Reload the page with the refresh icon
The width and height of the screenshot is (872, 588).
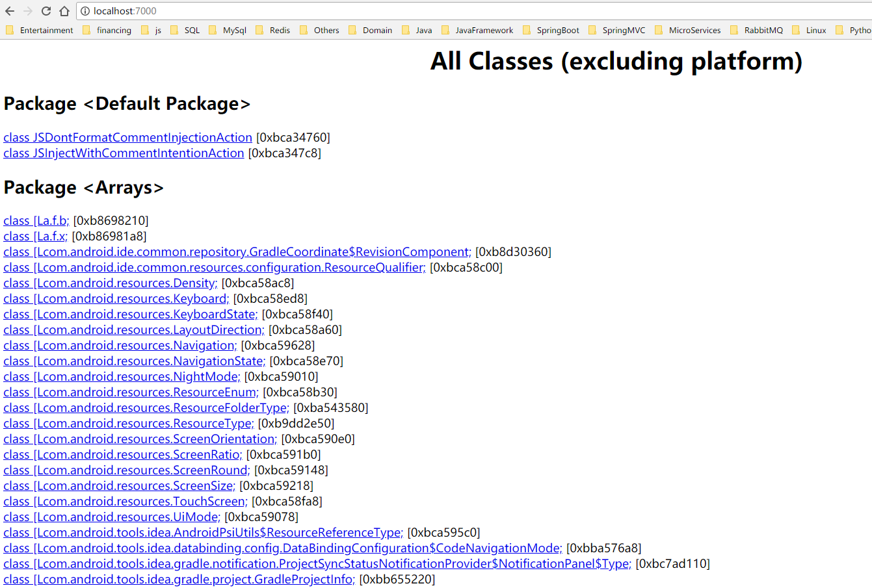pyautogui.click(x=46, y=11)
